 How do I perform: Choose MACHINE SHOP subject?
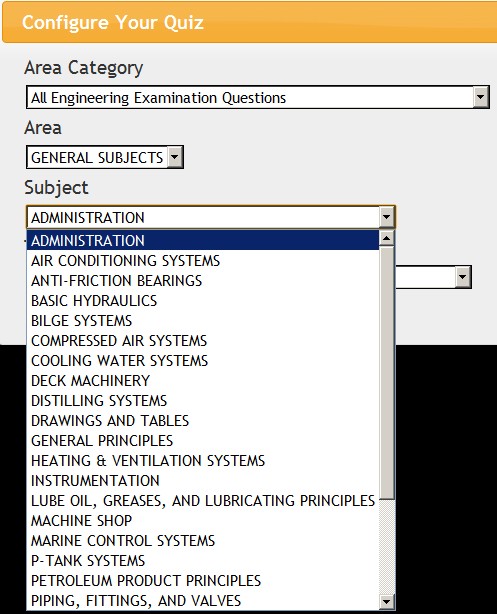click(x=202, y=520)
